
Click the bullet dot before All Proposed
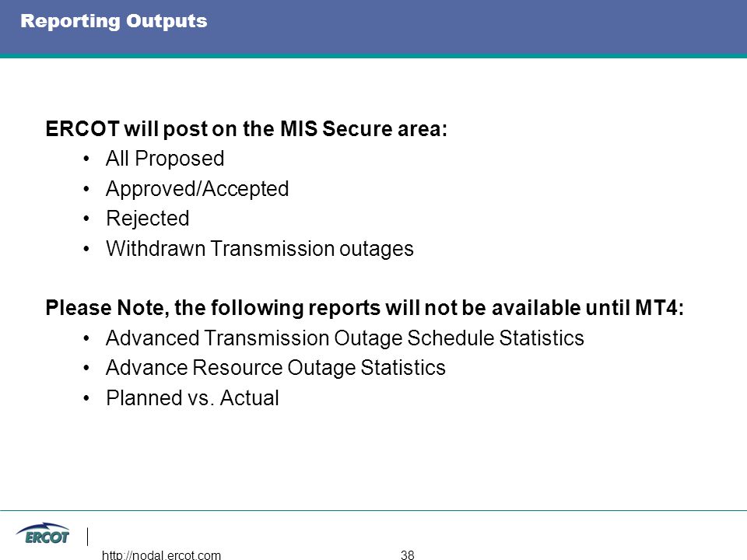point(86,159)
